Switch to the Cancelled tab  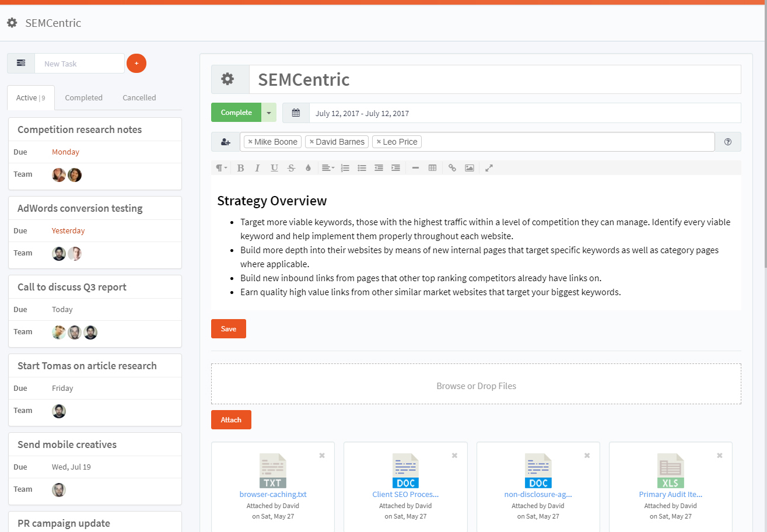click(139, 98)
